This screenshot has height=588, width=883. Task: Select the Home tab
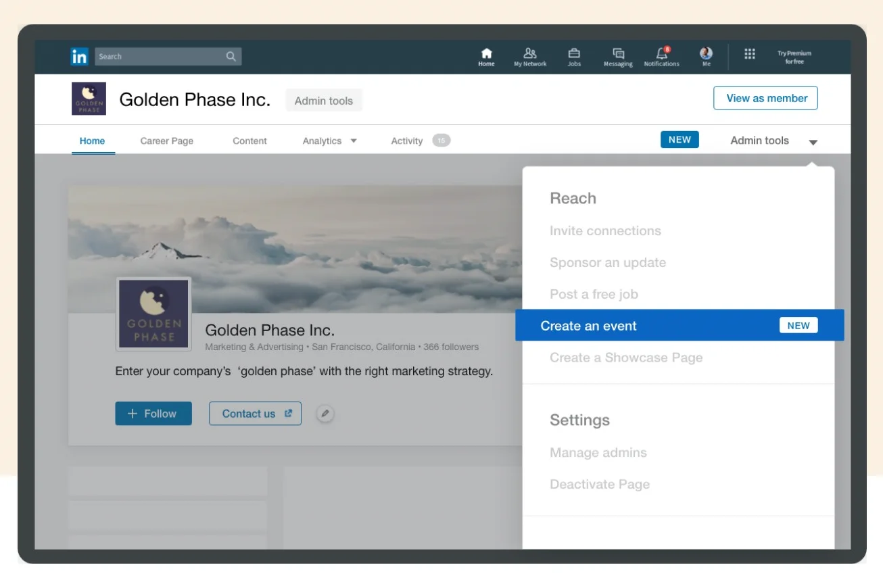[93, 141]
